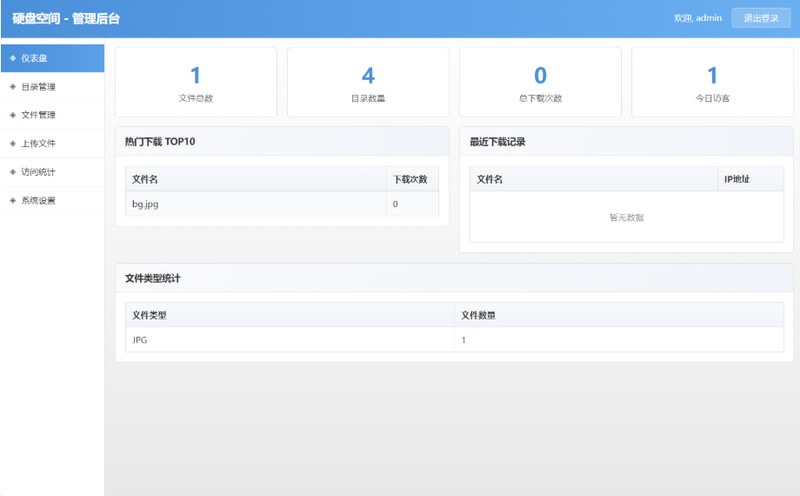Click the diamond icon beside 访问统计
Image resolution: width=800 pixels, height=496 pixels.
pyautogui.click(x=12, y=172)
